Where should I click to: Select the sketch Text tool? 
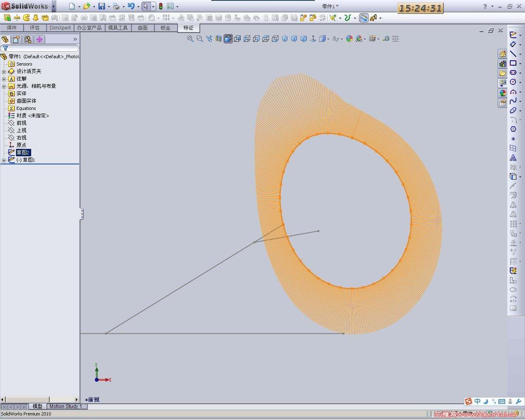(513, 158)
